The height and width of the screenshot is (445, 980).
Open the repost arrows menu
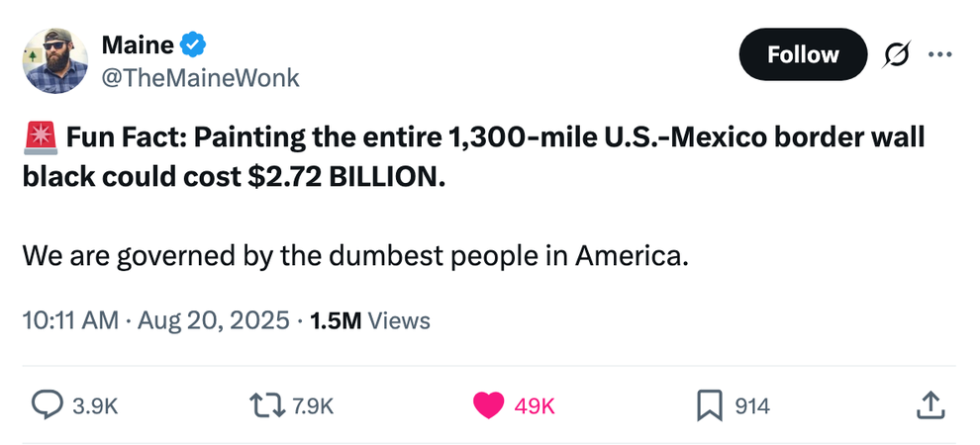[265, 404]
